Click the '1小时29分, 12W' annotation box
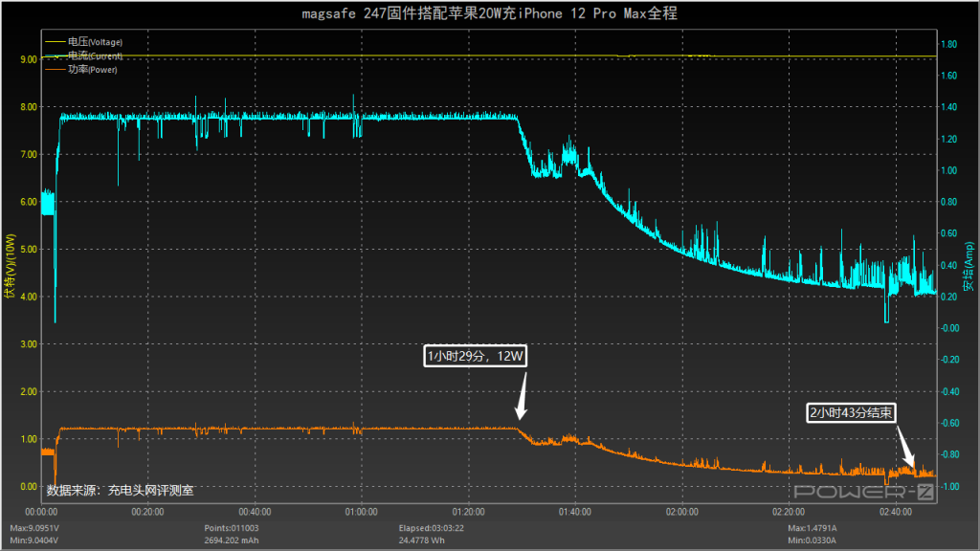The width and height of the screenshot is (980, 551). tap(475, 356)
